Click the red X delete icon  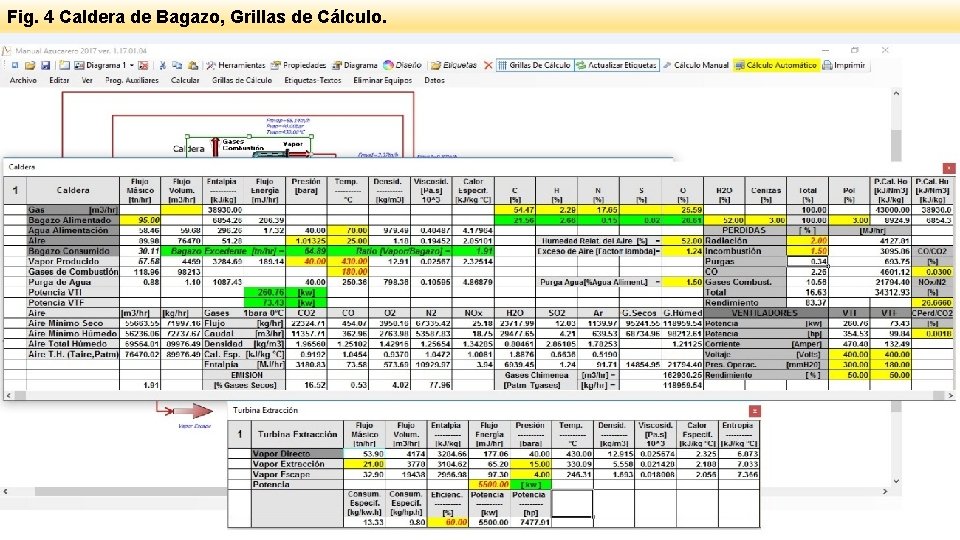click(488, 65)
